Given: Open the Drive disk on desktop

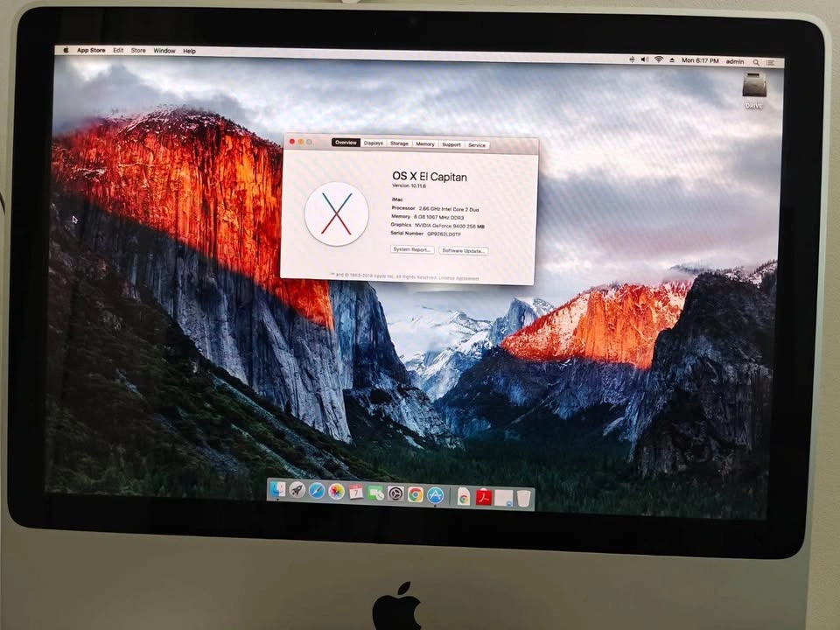Looking at the screenshot, I should (x=753, y=87).
